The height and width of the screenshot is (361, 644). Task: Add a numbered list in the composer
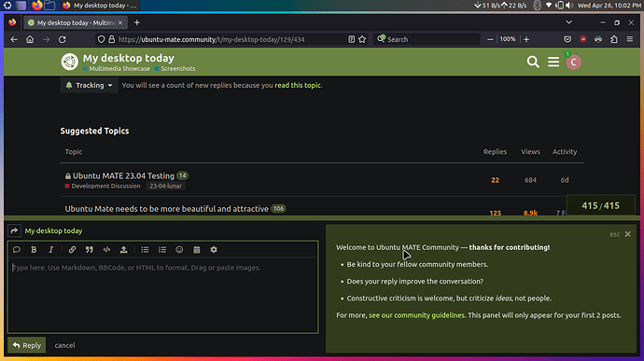(x=162, y=250)
